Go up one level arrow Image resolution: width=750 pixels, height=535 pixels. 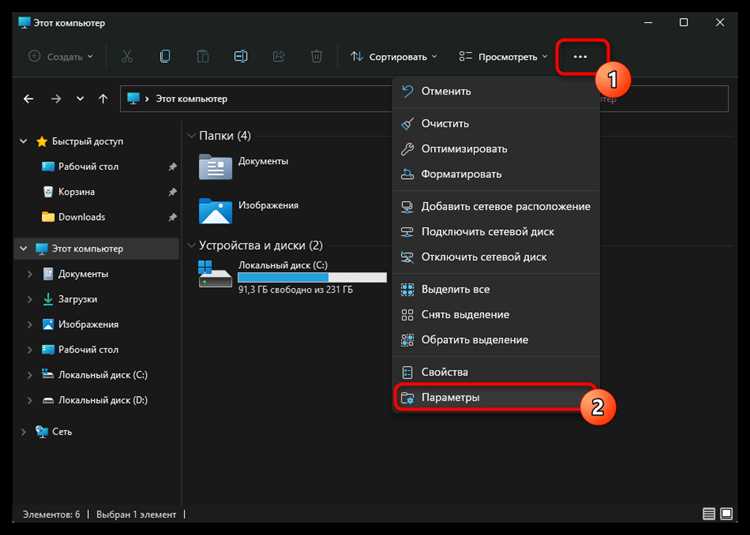[x=103, y=99]
